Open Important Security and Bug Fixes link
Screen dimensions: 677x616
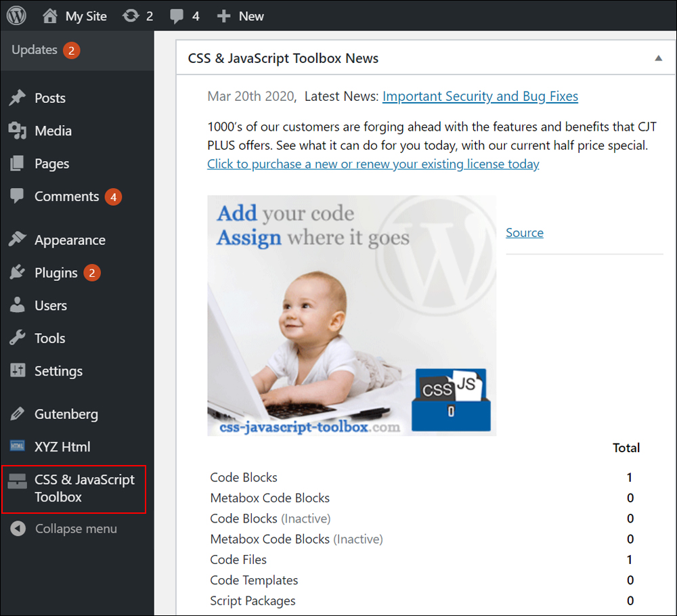click(x=480, y=96)
